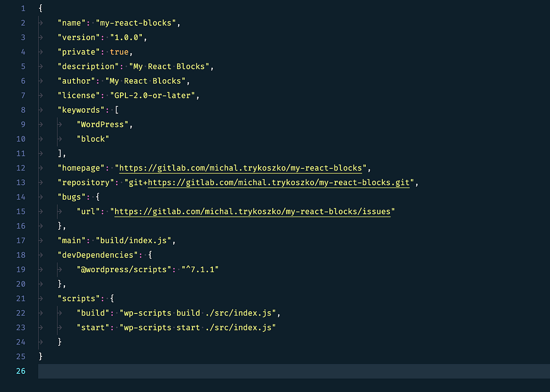The image size is (550, 392).
Task: Select line number 8 in gutter
Action: click(x=23, y=110)
